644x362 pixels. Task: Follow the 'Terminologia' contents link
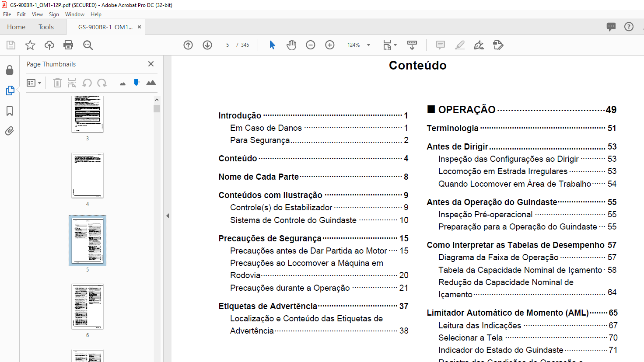452,128
